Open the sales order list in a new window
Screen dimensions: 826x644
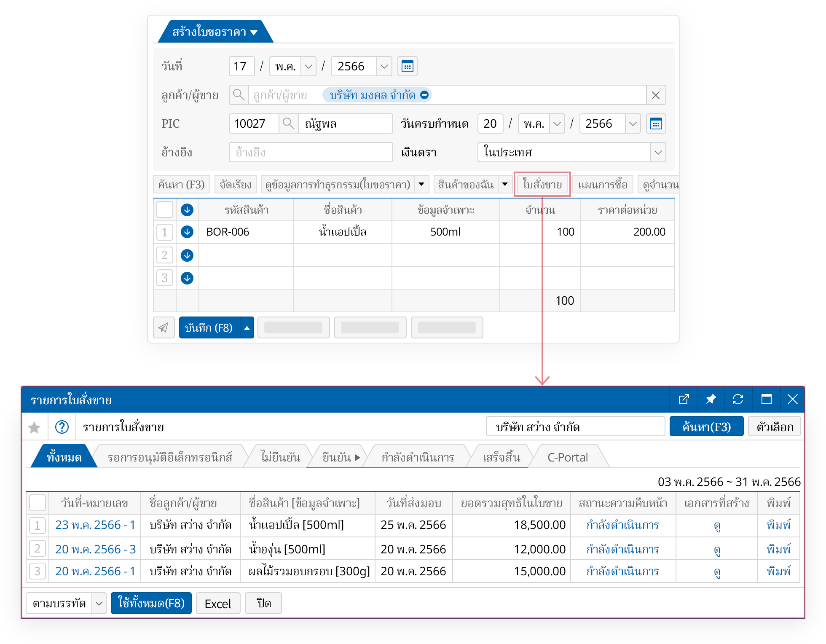[684, 399]
